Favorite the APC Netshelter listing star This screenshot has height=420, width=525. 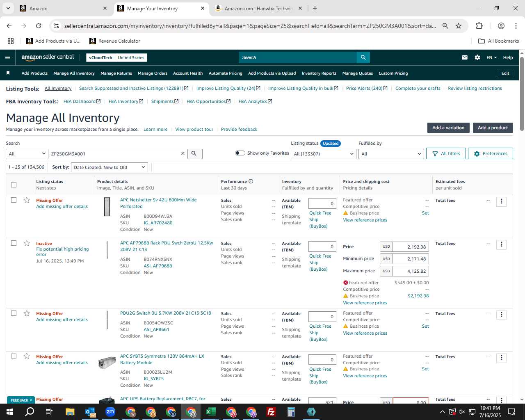pos(27,200)
